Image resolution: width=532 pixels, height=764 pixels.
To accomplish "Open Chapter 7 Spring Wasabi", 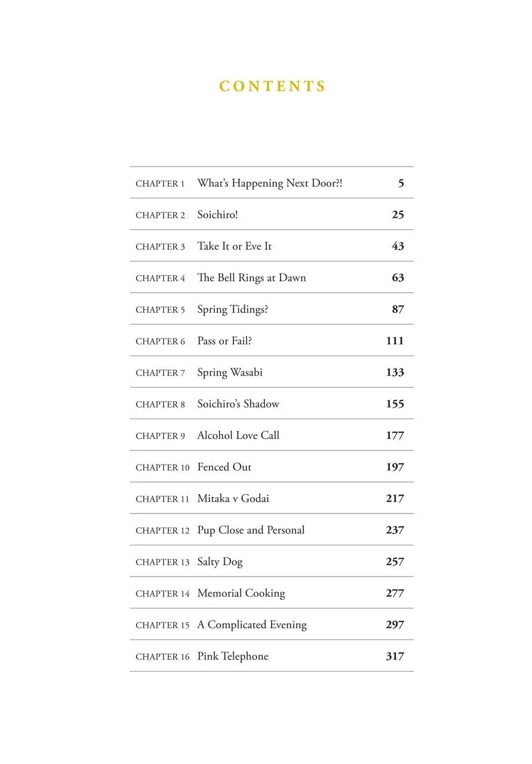I will 271,372.
